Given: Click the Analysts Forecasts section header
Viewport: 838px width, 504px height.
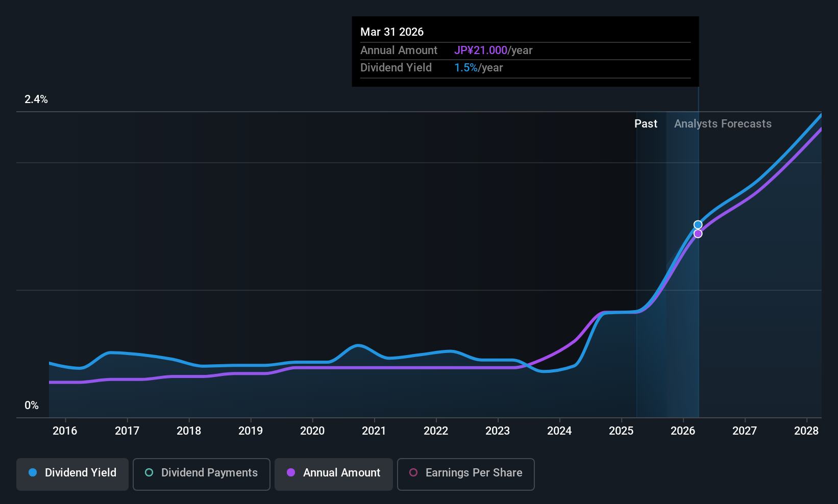Looking at the screenshot, I should (x=722, y=123).
